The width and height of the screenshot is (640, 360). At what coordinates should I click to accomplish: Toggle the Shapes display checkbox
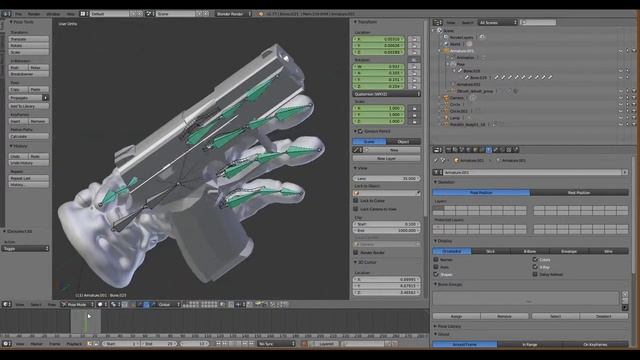pyautogui.click(x=436, y=274)
